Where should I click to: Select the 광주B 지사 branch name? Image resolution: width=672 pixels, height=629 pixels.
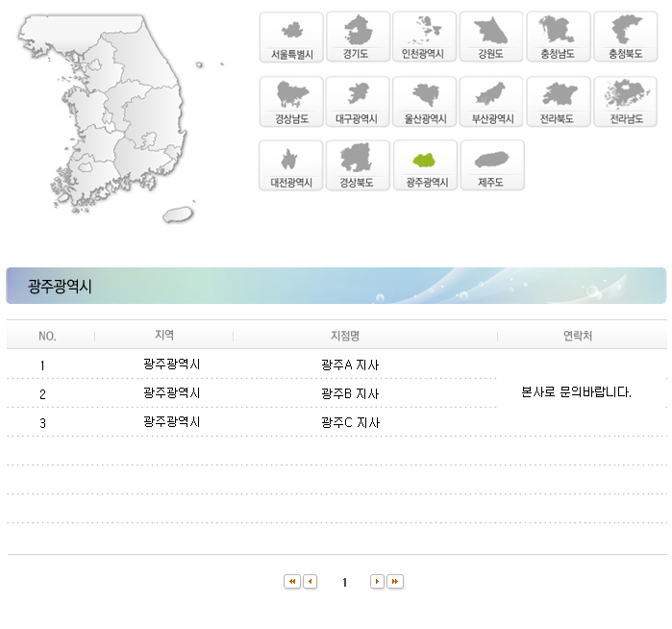[350, 393]
